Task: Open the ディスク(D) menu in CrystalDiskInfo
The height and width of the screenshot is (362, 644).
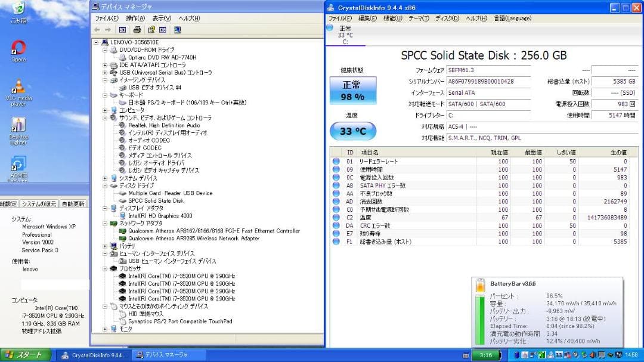Action: point(447,18)
